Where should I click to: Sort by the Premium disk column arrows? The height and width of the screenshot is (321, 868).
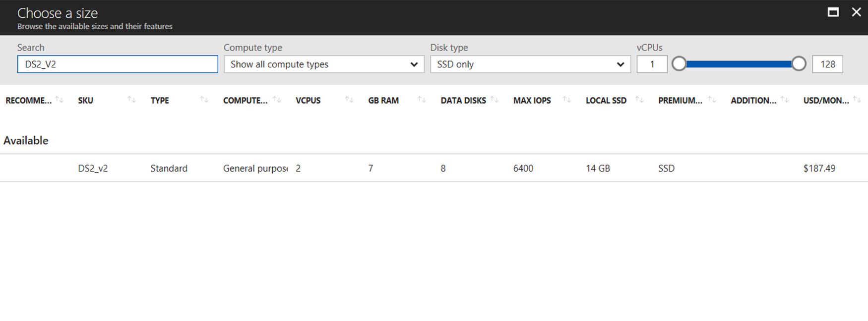coord(712,100)
